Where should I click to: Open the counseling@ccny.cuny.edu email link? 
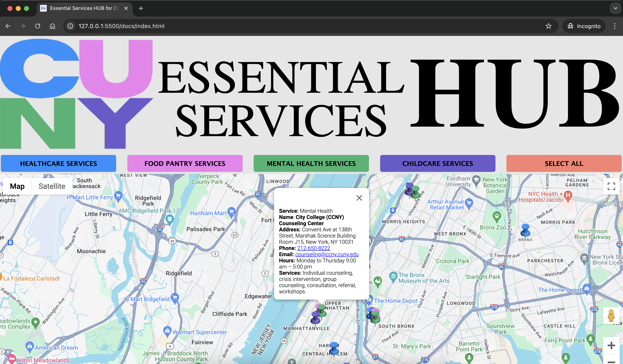[327, 254]
